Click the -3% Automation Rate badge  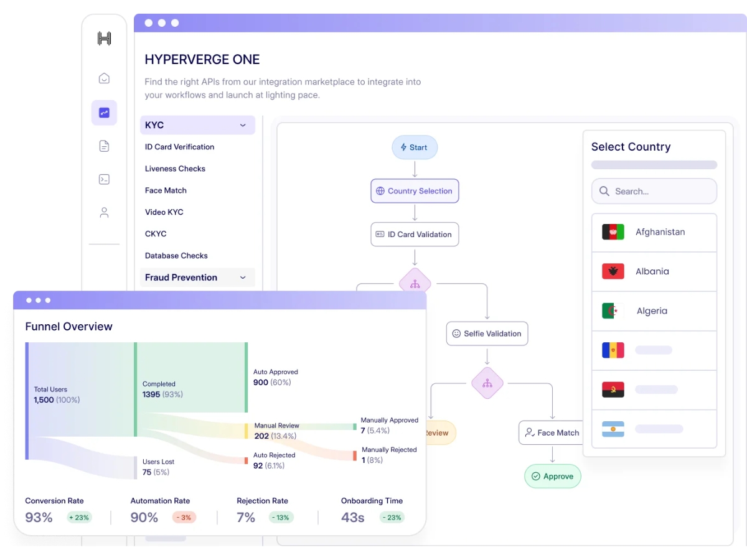click(x=183, y=517)
